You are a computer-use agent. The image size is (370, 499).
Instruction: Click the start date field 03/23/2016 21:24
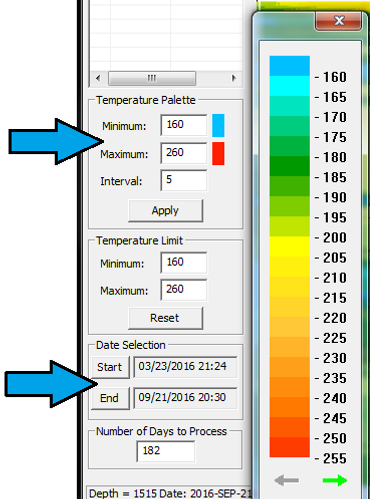(x=185, y=367)
